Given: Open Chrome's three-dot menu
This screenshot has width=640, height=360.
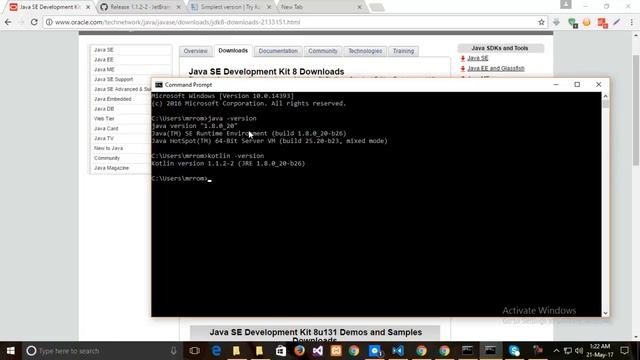Looking at the screenshot, I should point(631,22).
